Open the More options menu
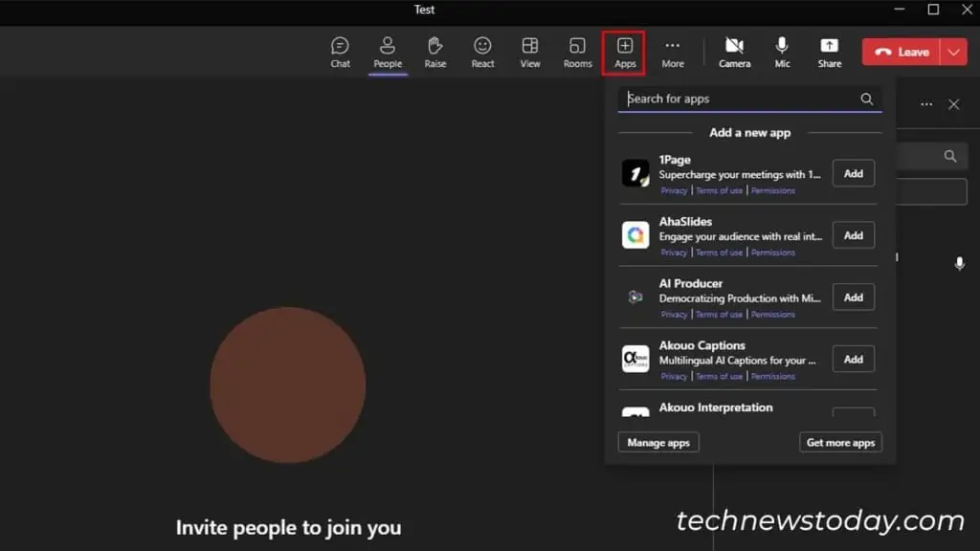Screen dimensions: 980x551 point(672,51)
